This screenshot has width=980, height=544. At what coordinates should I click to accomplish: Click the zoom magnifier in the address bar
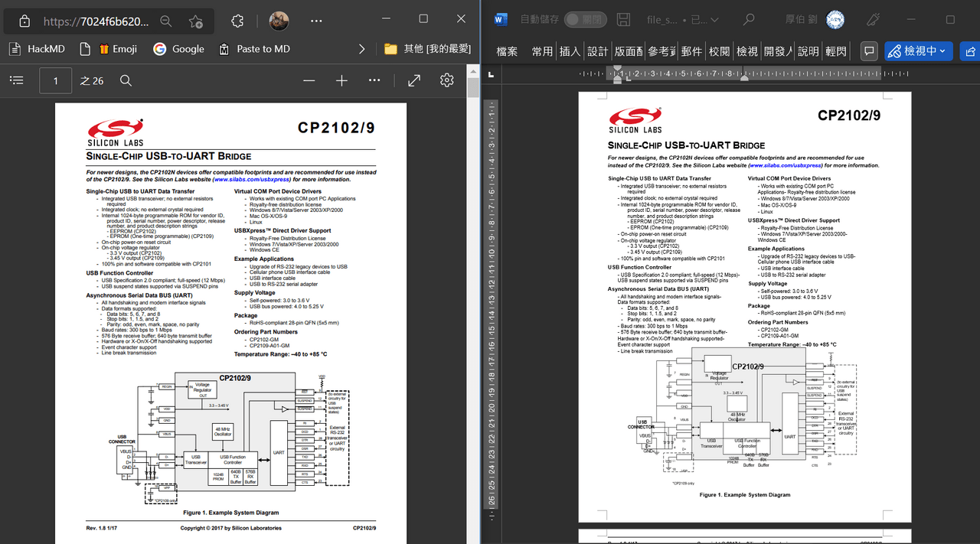coord(166,21)
